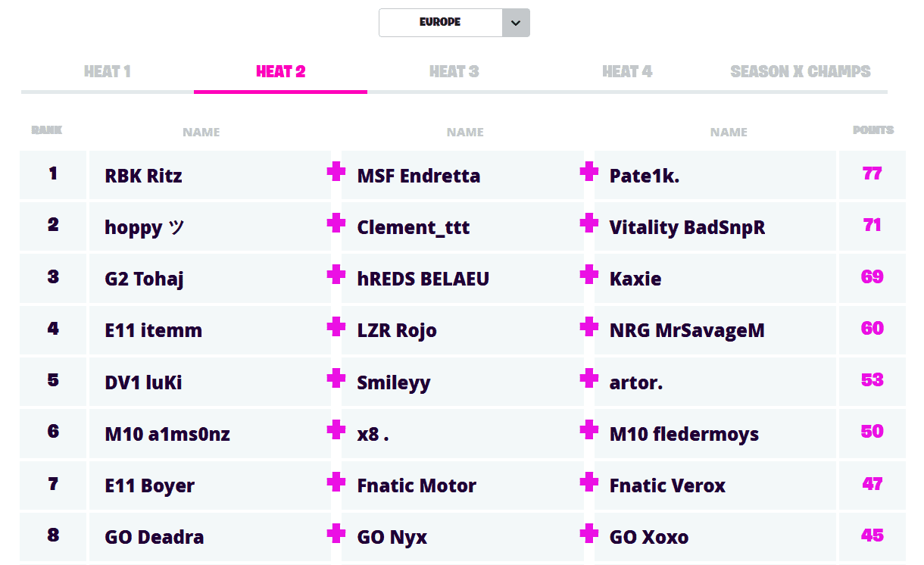Click the plus icon before M10 fledermoys
This screenshot has height=565, width=924.
(x=588, y=430)
